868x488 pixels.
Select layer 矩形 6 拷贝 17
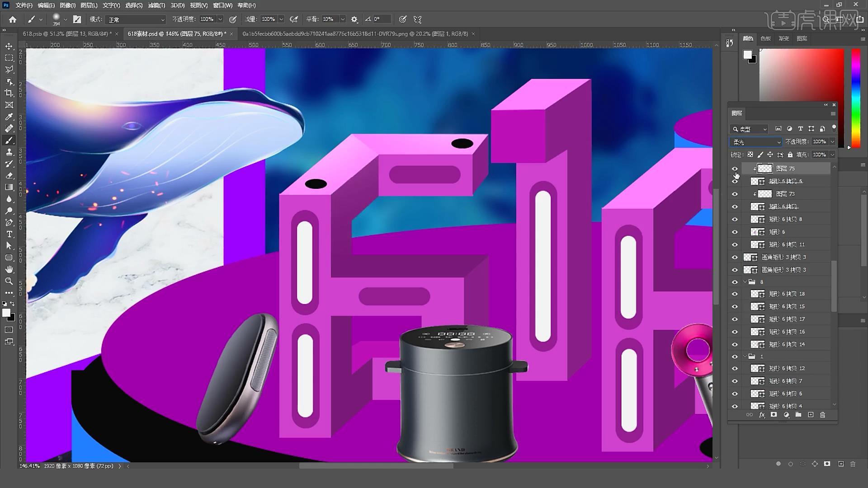tap(787, 319)
